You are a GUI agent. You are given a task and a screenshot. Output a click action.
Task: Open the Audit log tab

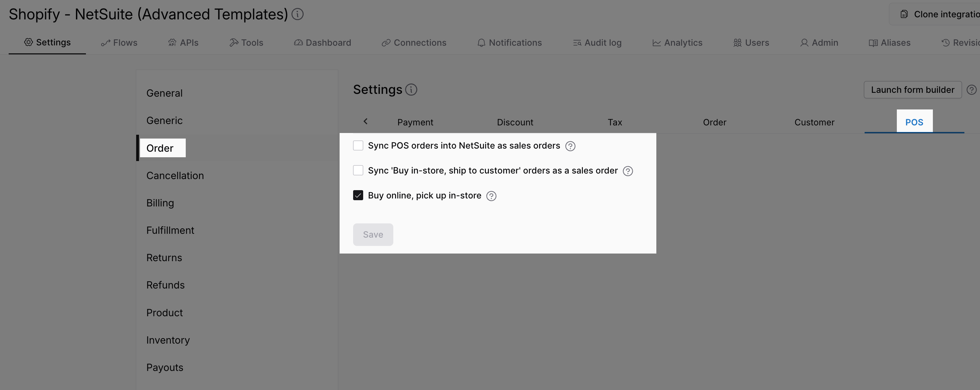tap(597, 43)
